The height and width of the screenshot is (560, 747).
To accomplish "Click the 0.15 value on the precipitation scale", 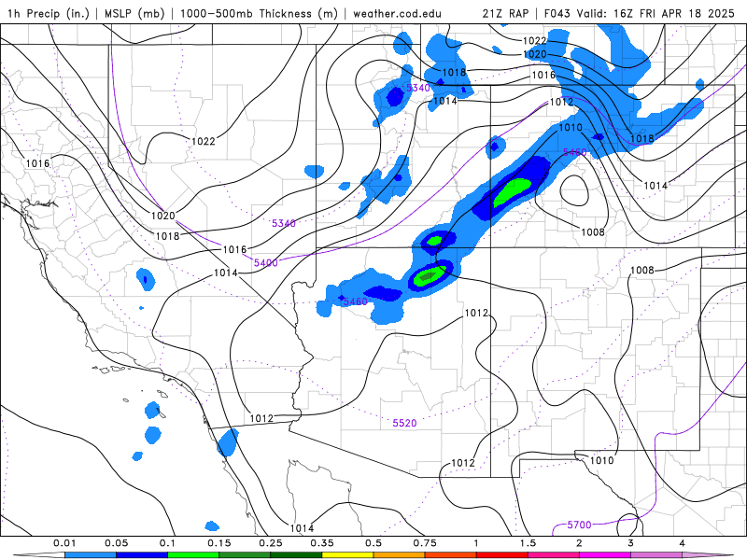I will (x=219, y=543).
